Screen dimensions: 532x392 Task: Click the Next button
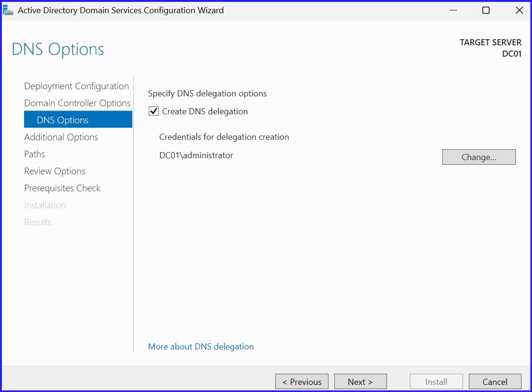click(x=360, y=381)
